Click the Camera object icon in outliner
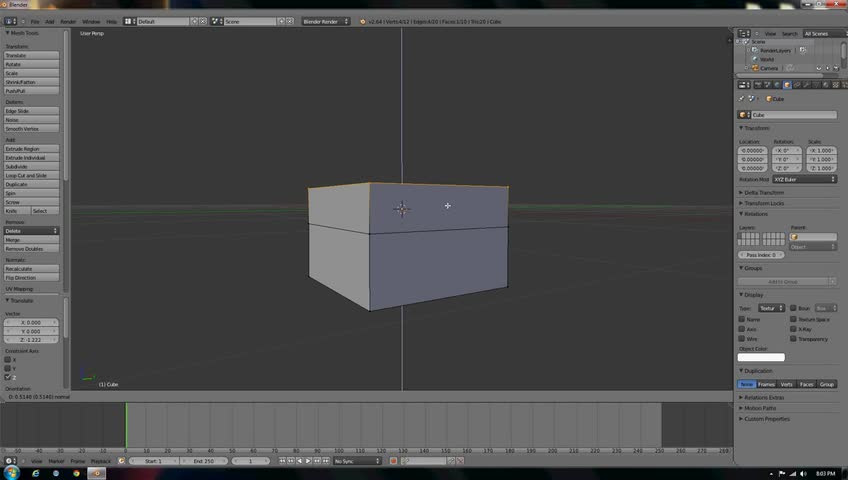This screenshot has width=848, height=480. [x=755, y=68]
